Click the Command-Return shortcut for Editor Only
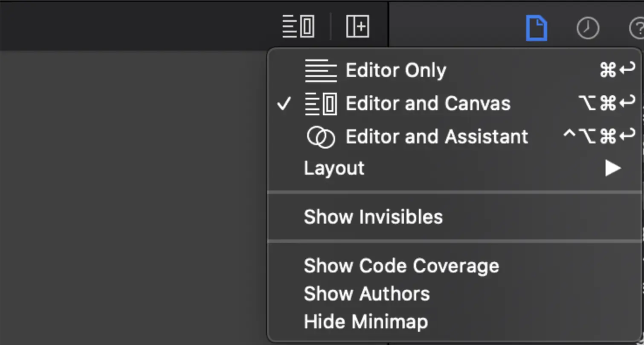This screenshot has height=345, width=644. click(x=617, y=70)
